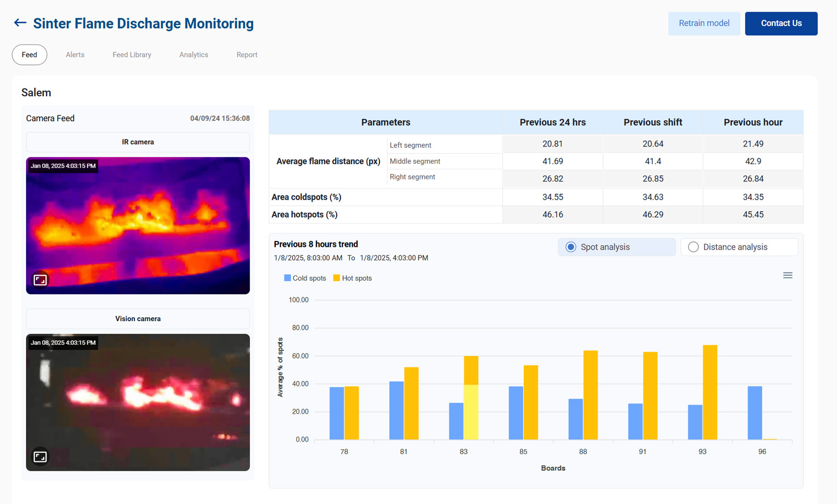Click the Hot spots yellow color swatch
This screenshot has height=504, width=837.
[336, 278]
